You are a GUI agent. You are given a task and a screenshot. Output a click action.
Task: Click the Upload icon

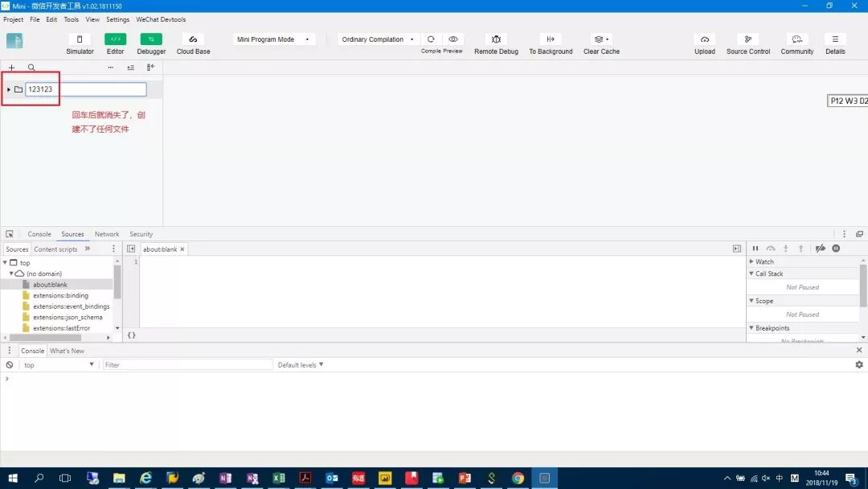point(705,39)
